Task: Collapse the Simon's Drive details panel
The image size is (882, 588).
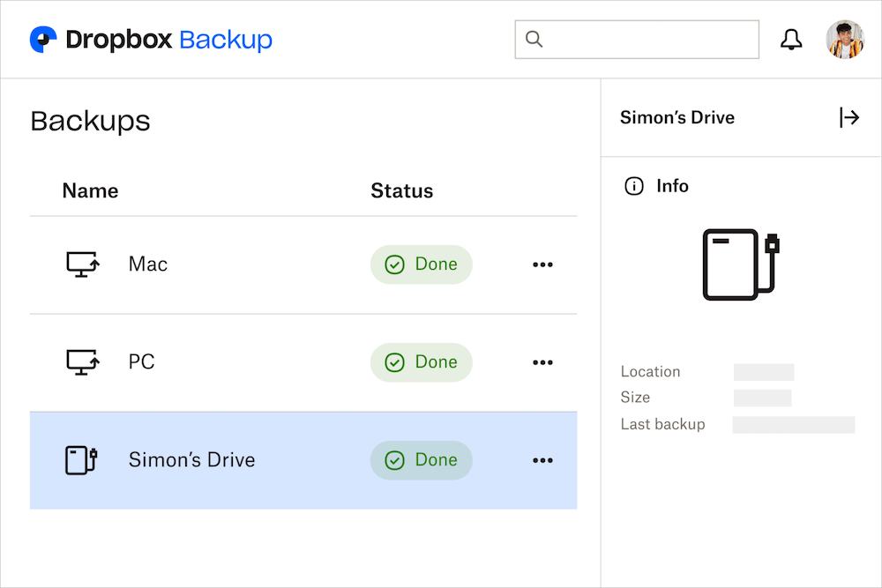Action: coord(848,117)
